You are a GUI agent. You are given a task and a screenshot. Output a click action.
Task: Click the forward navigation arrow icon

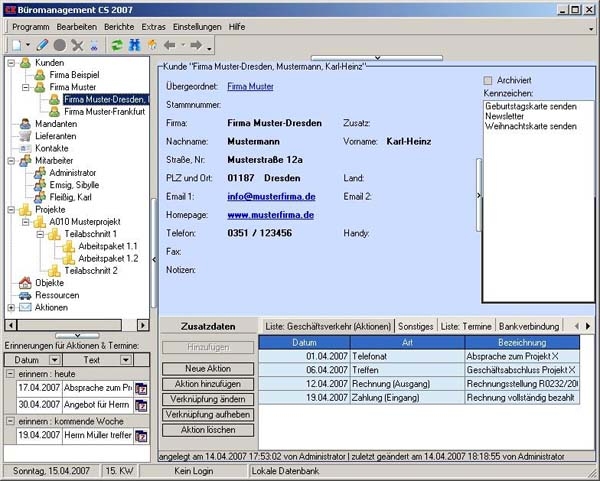196,45
